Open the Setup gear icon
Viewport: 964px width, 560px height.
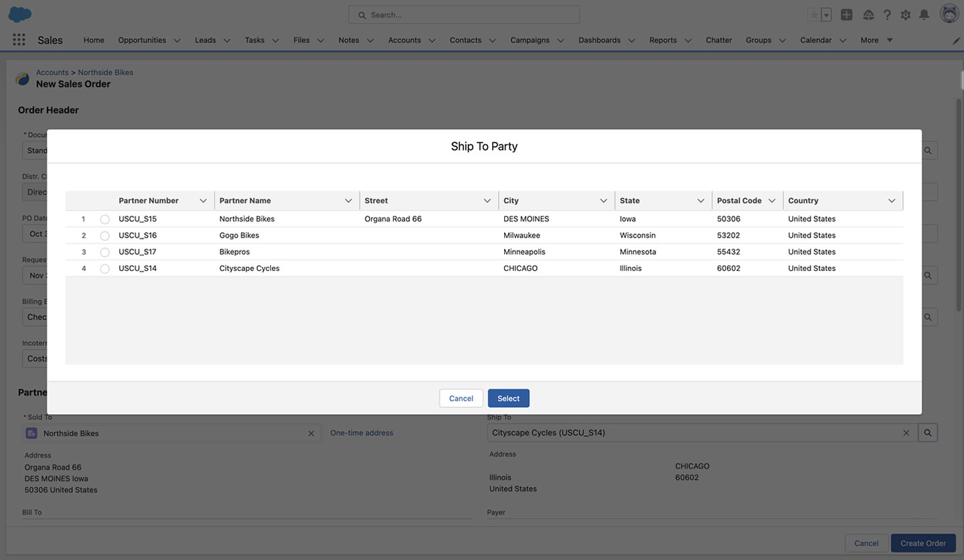tap(906, 15)
